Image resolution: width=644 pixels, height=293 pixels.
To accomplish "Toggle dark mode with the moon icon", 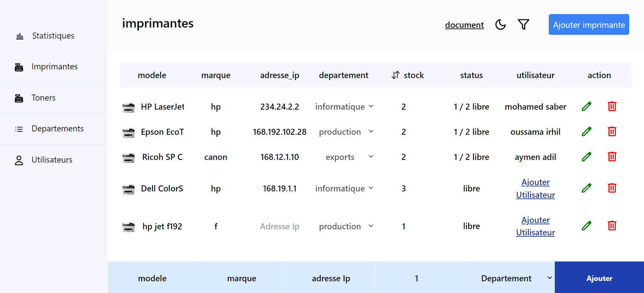I will point(500,25).
